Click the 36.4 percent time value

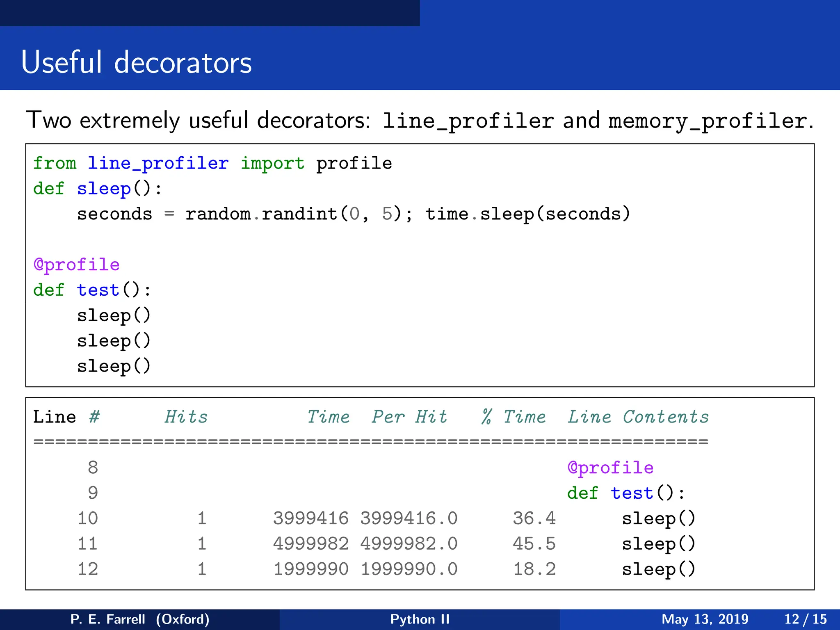click(x=534, y=518)
